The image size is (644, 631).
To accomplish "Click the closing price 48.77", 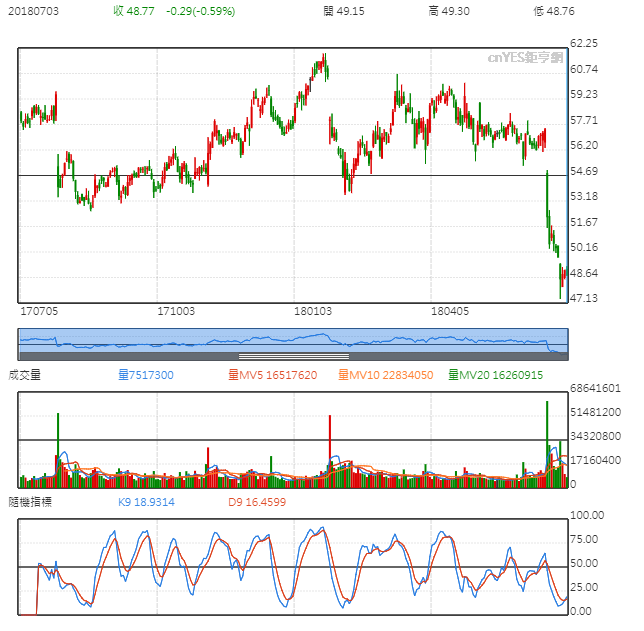I will (x=134, y=11).
